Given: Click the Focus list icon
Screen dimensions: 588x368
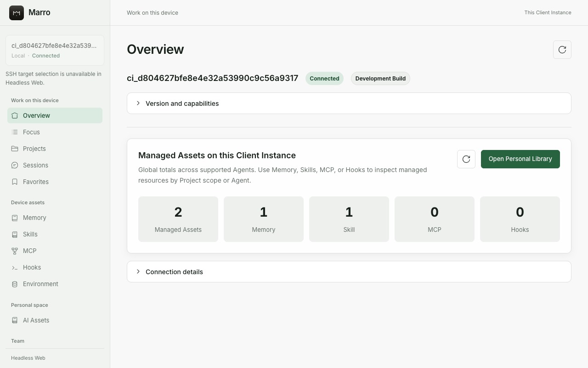Looking at the screenshot, I should pos(15,132).
